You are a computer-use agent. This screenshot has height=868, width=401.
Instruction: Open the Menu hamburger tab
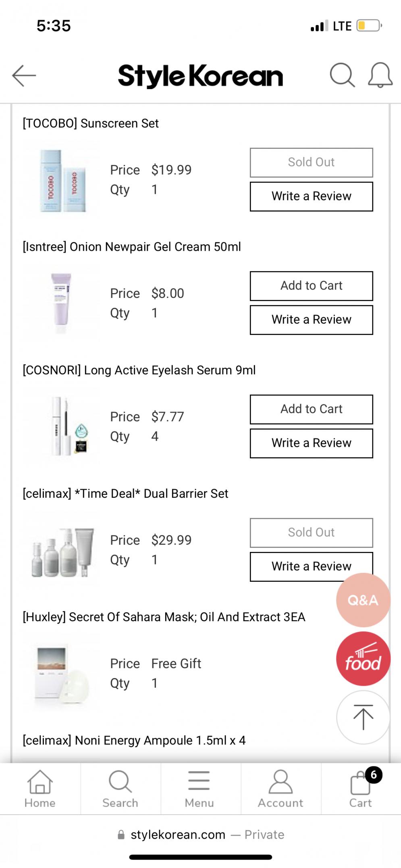pyautogui.click(x=199, y=789)
